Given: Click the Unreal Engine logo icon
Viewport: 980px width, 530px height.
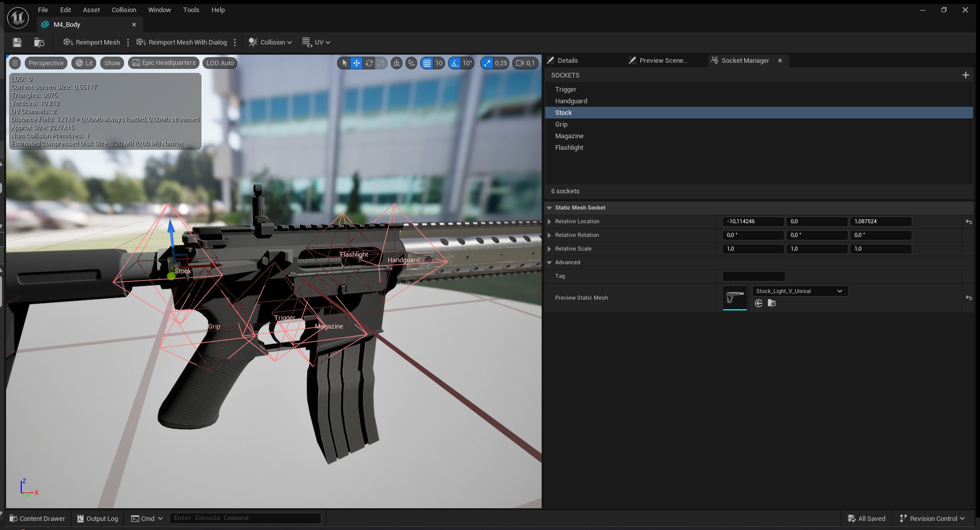Looking at the screenshot, I should (18, 18).
